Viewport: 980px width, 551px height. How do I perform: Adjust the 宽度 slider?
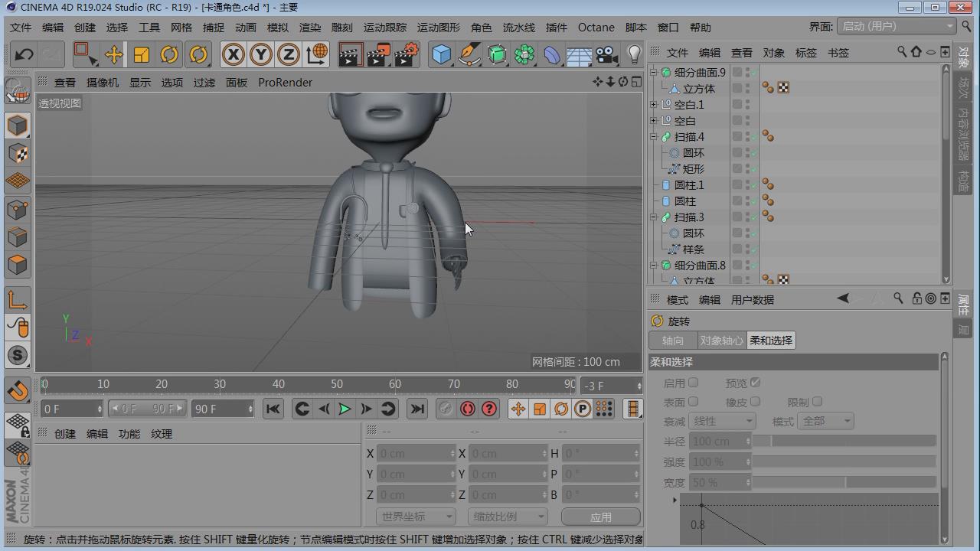point(844,482)
